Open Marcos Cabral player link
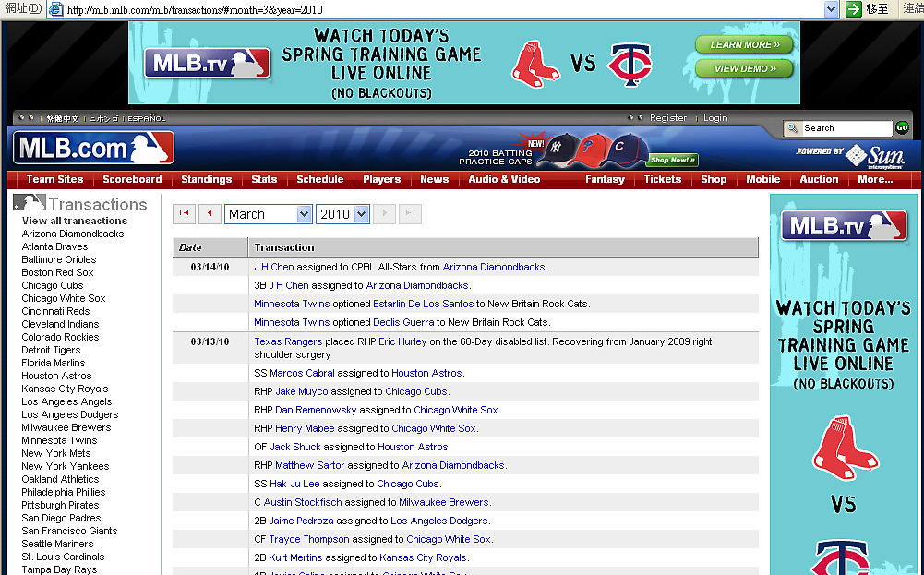The image size is (924, 575). click(x=302, y=373)
